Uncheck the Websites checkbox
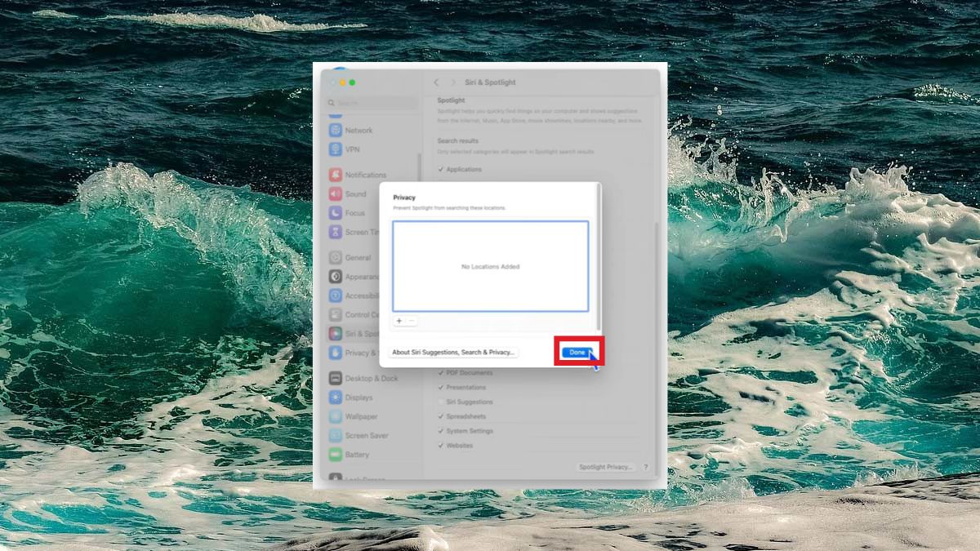980x551 pixels. 441,446
